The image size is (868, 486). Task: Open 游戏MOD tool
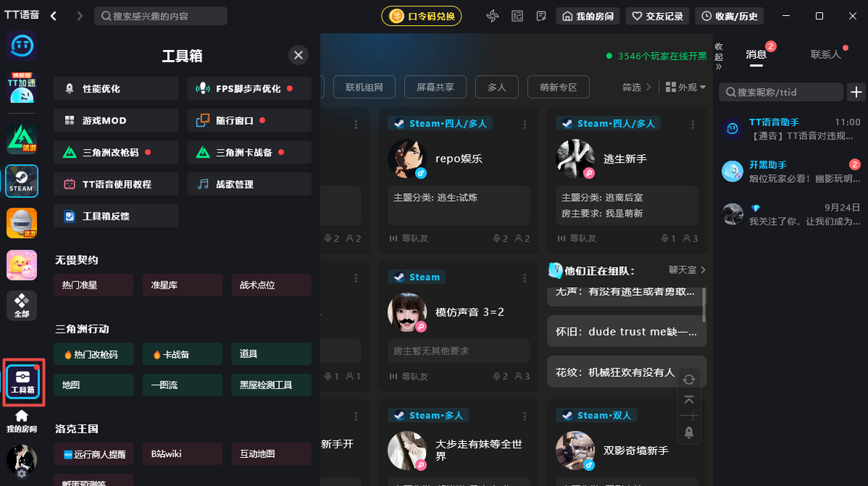(116, 120)
